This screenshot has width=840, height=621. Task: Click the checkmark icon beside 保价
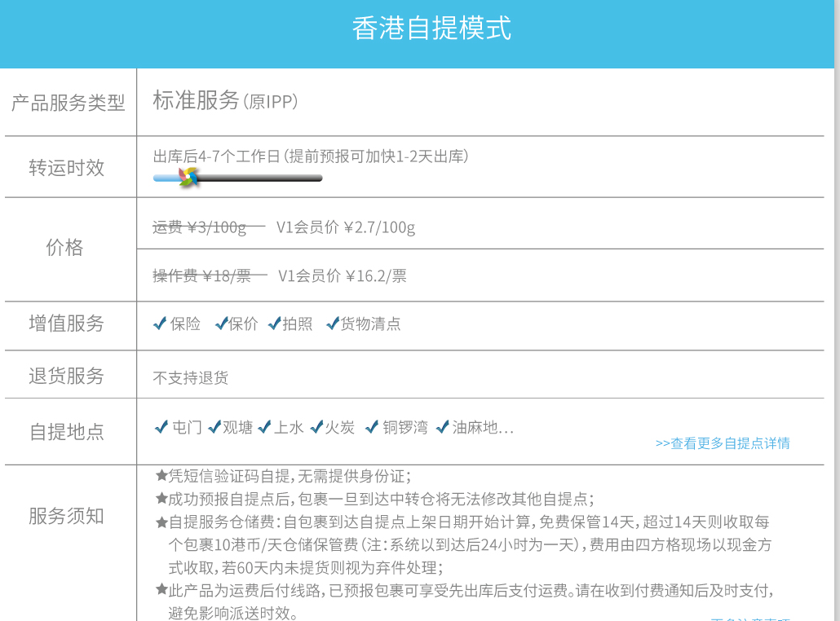(x=221, y=324)
